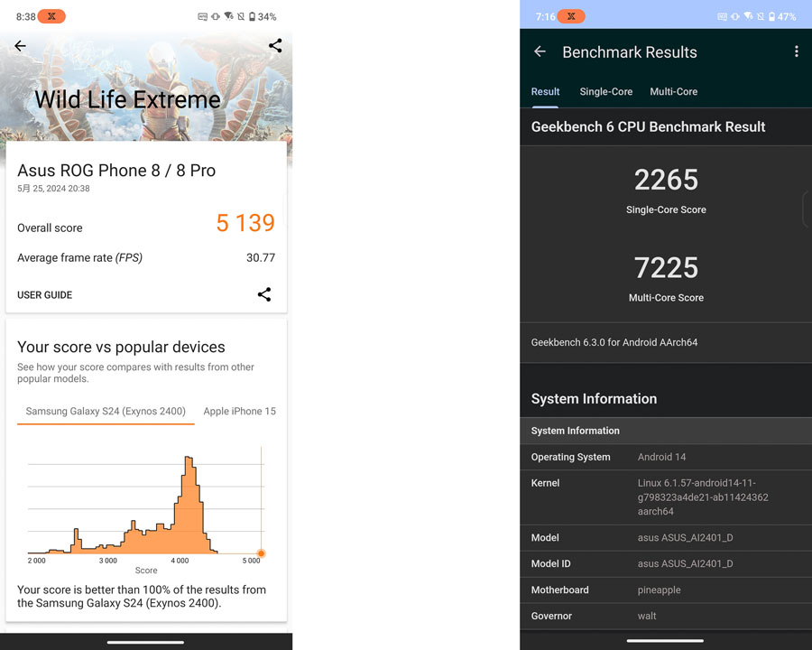Click the Linux kernel version value
The image size is (812, 650).
click(703, 497)
